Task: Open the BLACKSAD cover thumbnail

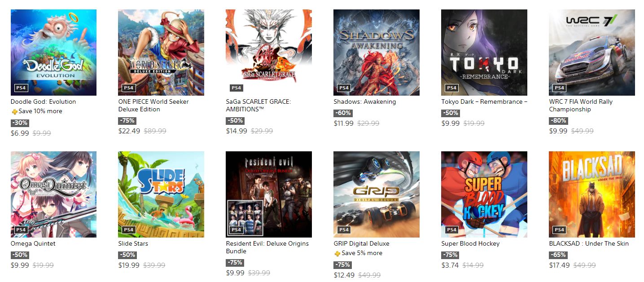Action: (592, 194)
